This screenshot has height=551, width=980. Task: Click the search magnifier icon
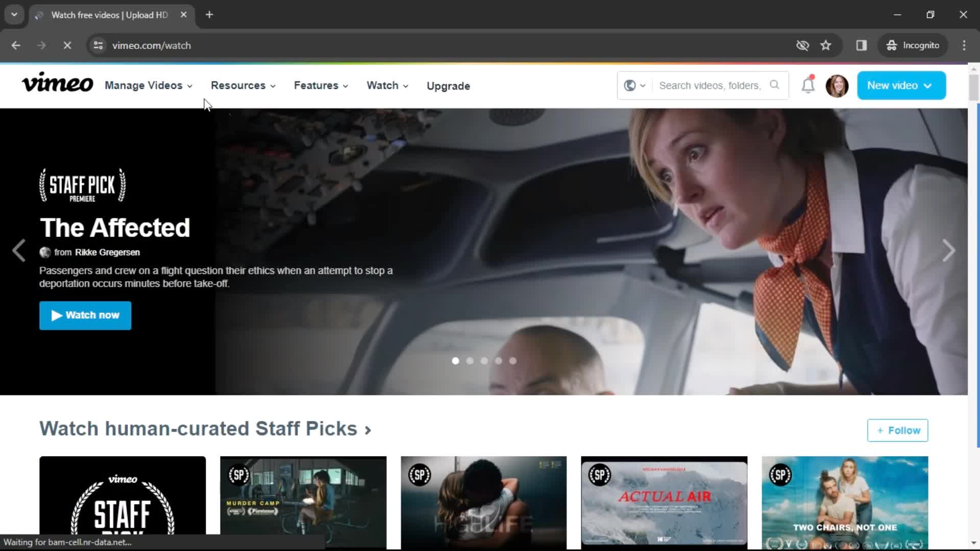pos(774,85)
